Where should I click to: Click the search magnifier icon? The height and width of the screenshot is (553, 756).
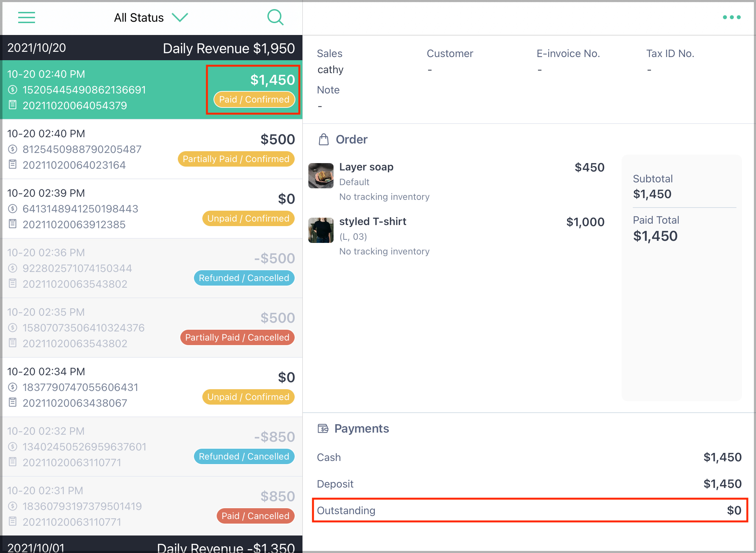pyautogui.click(x=275, y=17)
